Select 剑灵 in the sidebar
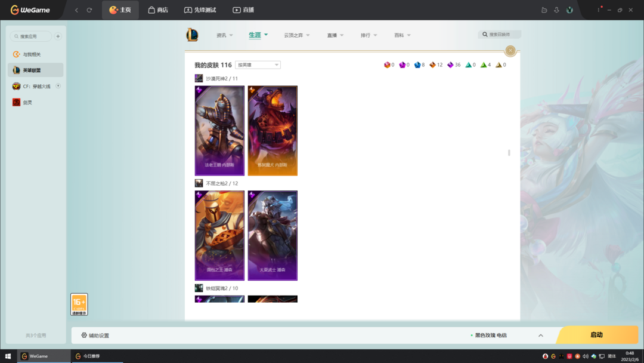The height and width of the screenshot is (363, 644). (35, 102)
